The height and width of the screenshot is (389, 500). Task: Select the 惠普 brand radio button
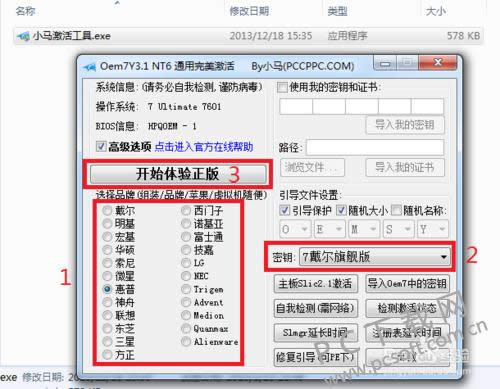click(x=107, y=289)
